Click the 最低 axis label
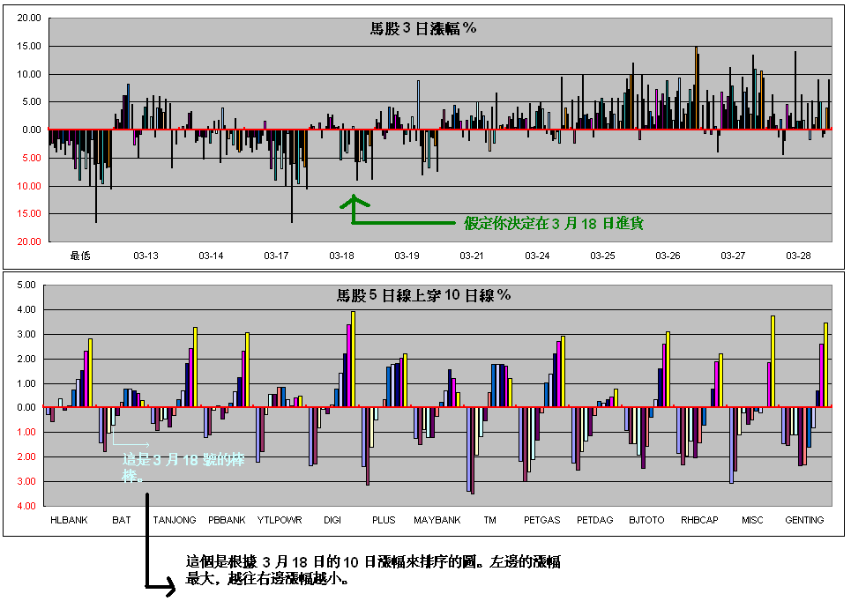This screenshot has height=616, width=851. point(81,256)
